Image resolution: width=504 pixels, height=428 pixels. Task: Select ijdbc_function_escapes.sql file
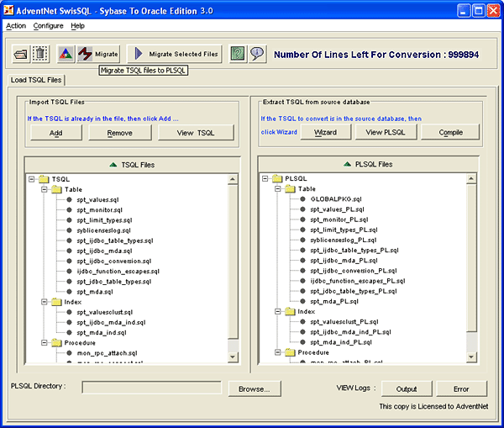[118, 272]
